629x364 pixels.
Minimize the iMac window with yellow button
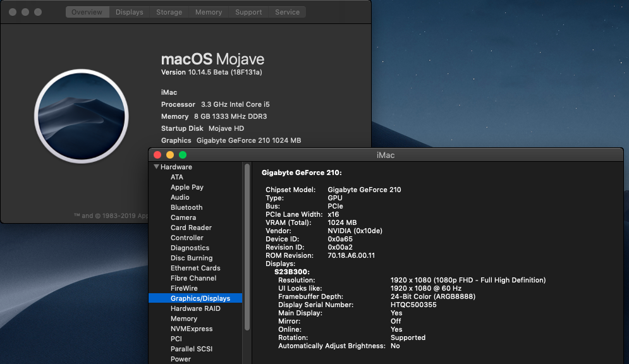click(x=170, y=155)
